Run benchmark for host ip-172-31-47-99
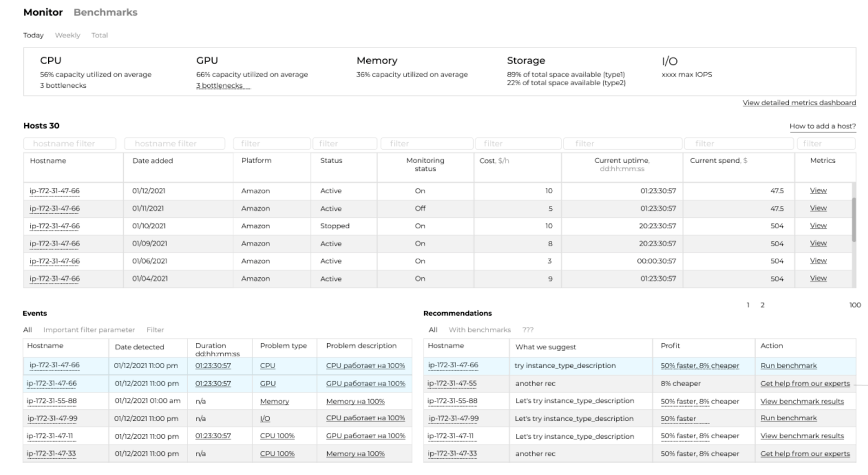Screen dimensions: 868x475 click(x=788, y=418)
